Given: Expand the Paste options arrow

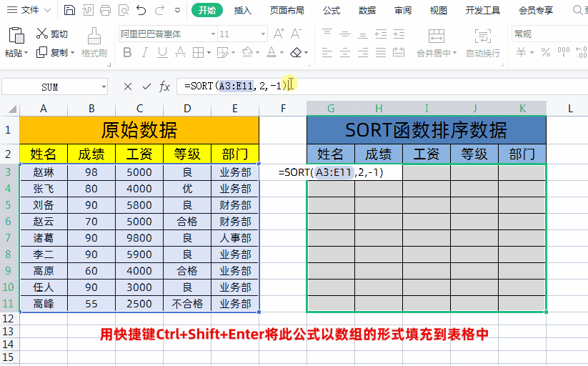Looking at the screenshot, I should (x=26, y=54).
